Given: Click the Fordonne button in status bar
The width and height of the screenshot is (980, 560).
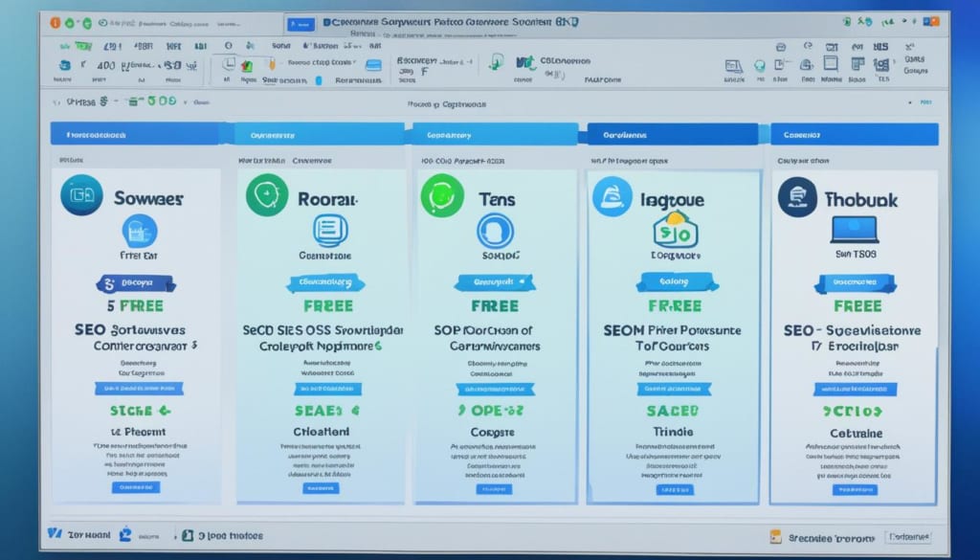Looking at the screenshot, I should click(909, 537).
